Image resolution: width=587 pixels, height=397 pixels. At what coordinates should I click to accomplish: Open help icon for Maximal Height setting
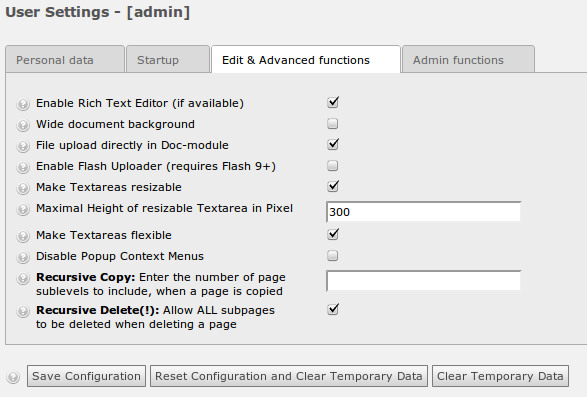23,209
